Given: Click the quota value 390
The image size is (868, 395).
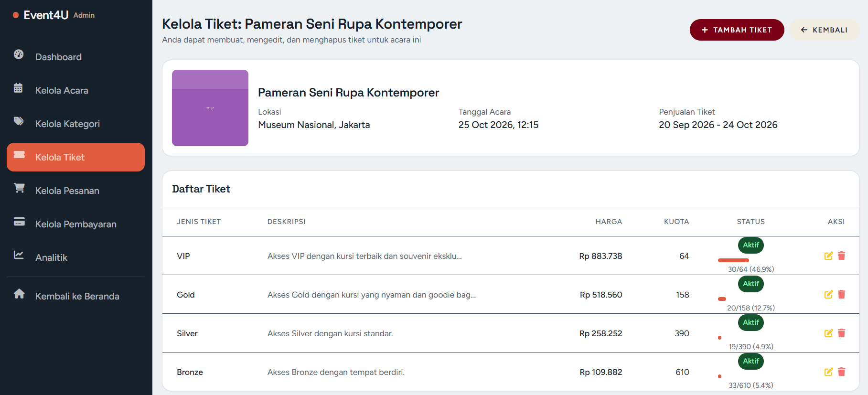Looking at the screenshot, I should 682,333.
